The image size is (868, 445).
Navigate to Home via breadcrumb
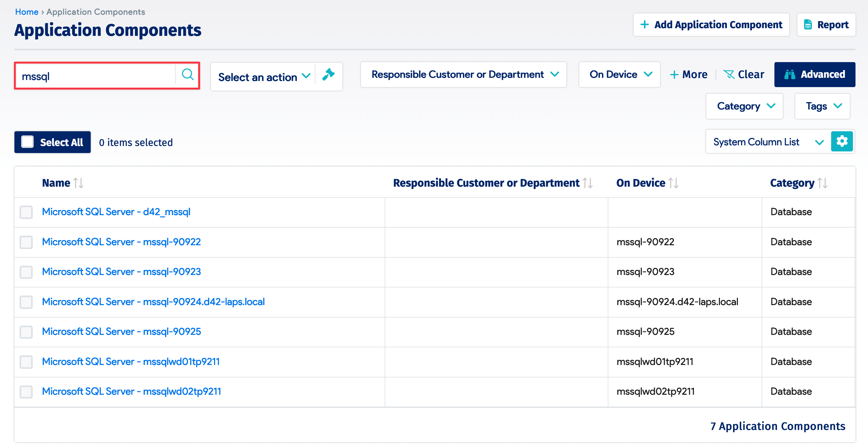point(27,12)
